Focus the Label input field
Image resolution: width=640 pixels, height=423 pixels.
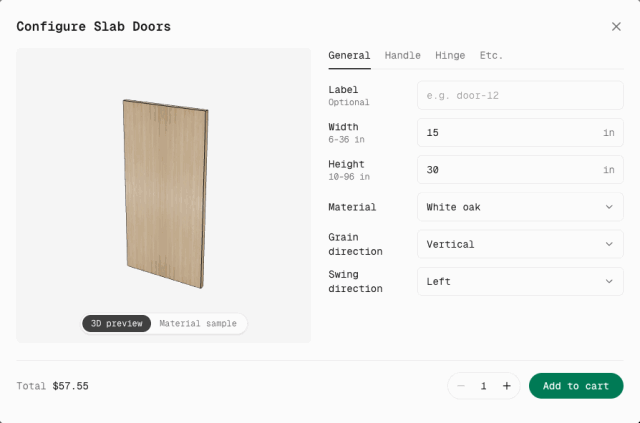(x=520, y=96)
